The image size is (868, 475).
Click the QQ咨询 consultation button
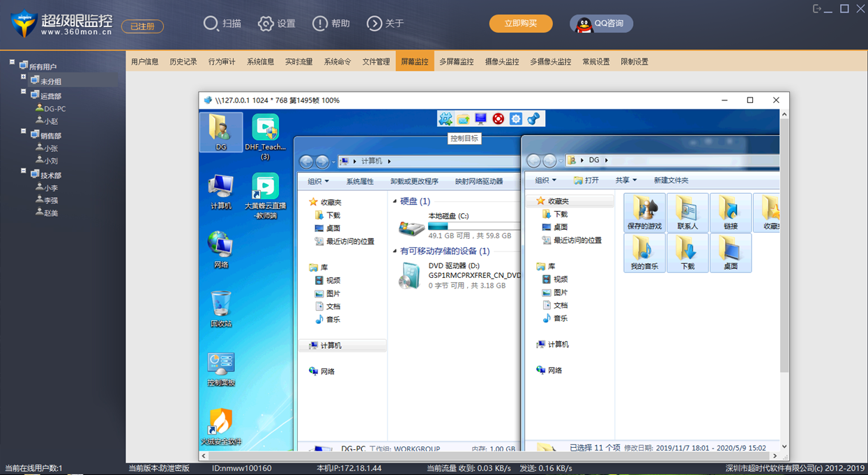coord(601,24)
